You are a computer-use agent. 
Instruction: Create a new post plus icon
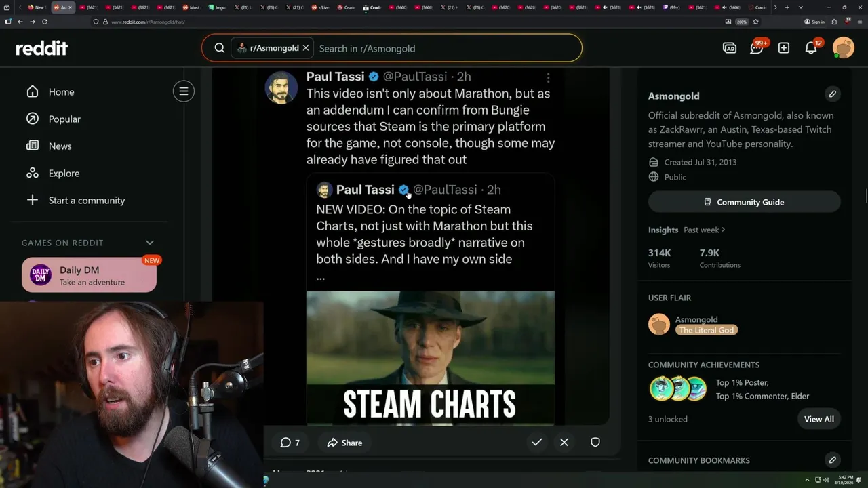click(784, 48)
